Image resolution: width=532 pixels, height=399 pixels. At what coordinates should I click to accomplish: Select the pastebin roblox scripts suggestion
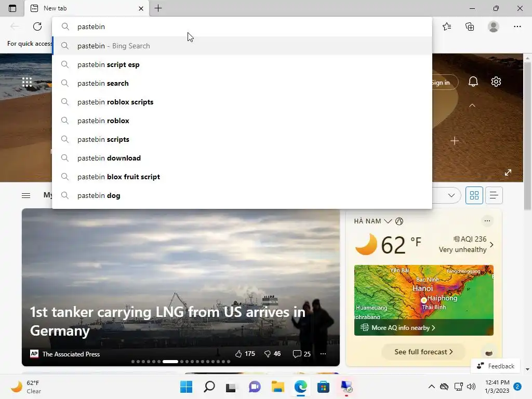242,102
